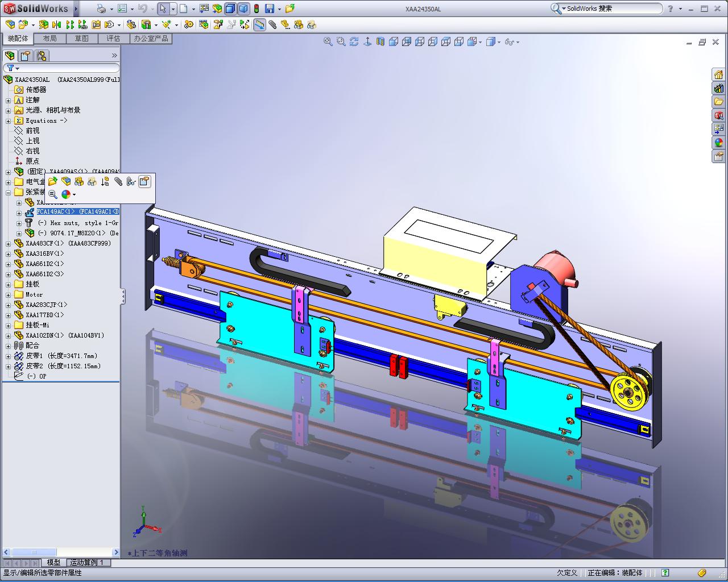This screenshot has width=728, height=582.
Task: Click Component Properties in the context toolbar
Action: tap(144, 181)
